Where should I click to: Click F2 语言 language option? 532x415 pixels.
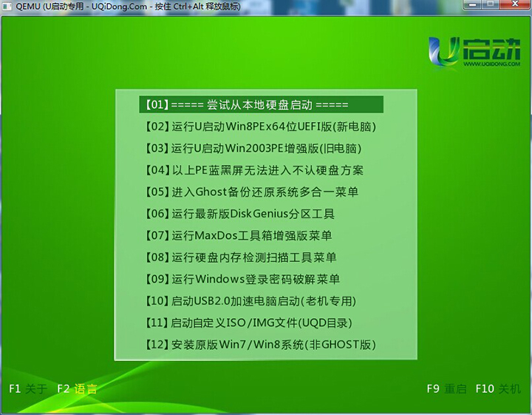coord(78,388)
